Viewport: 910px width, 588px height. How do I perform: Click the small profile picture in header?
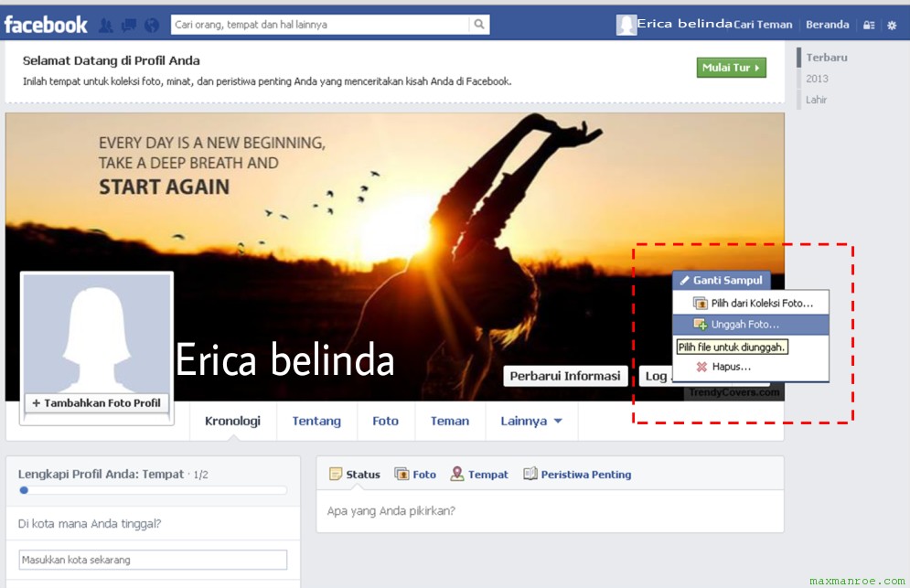tap(626, 25)
